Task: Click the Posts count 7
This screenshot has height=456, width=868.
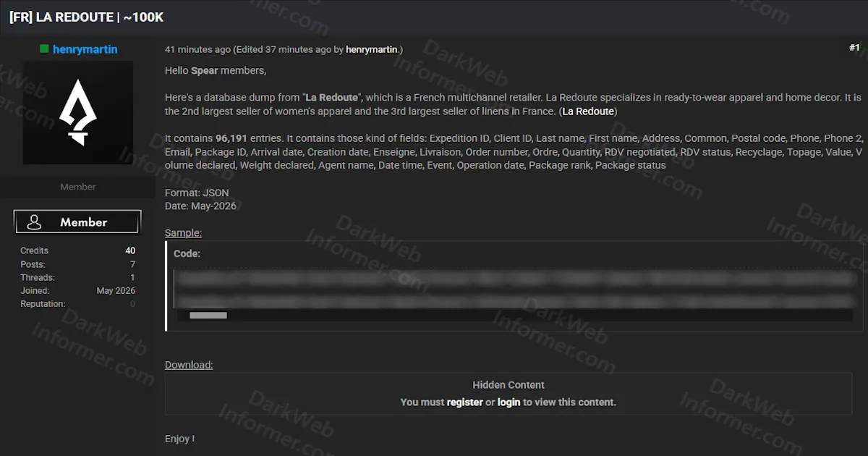Action: click(132, 264)
